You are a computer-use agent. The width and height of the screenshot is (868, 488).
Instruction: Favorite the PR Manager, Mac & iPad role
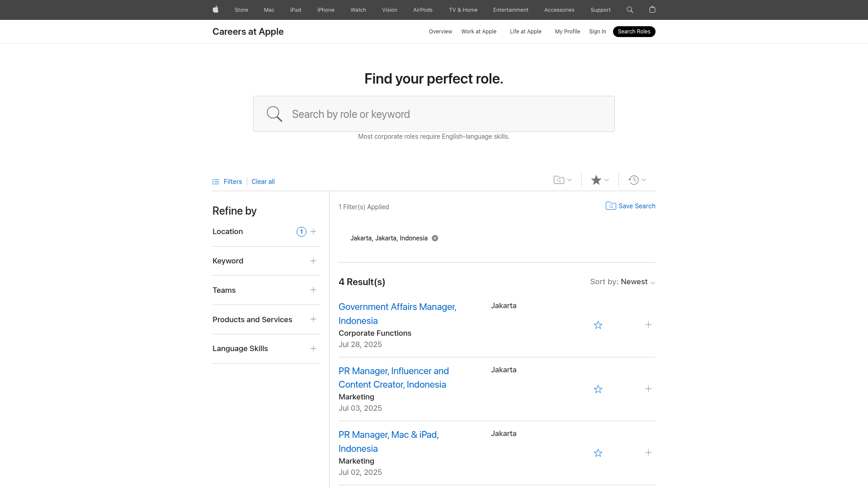[x=598, y=453]
